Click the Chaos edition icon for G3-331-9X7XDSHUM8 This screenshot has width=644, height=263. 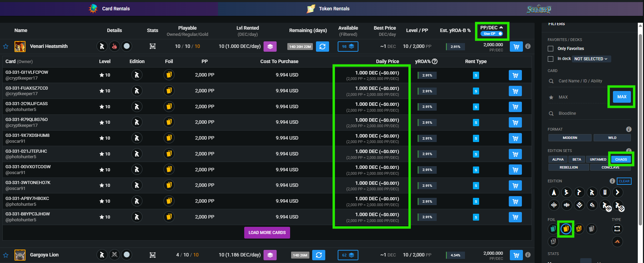(137, 138)
